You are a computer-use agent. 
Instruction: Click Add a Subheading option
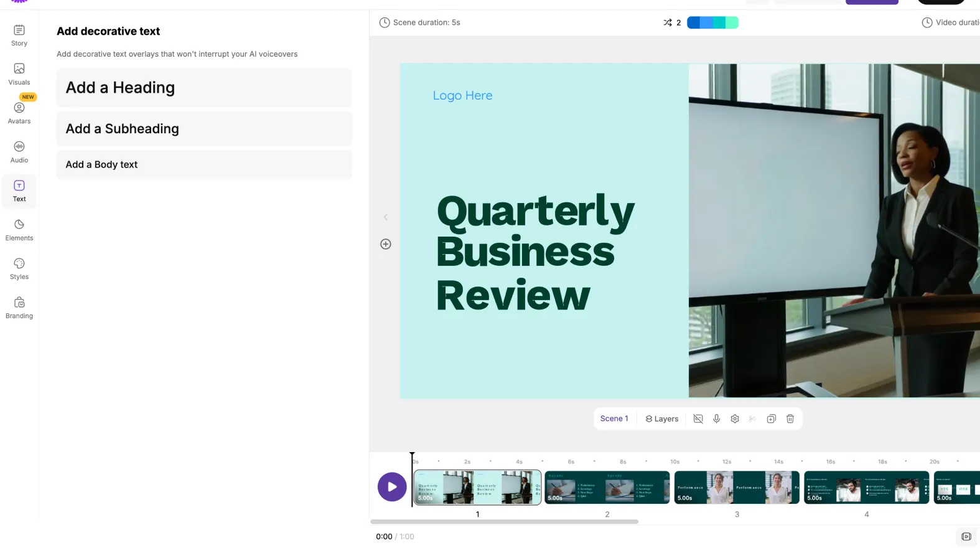click(x=204, y=129)
